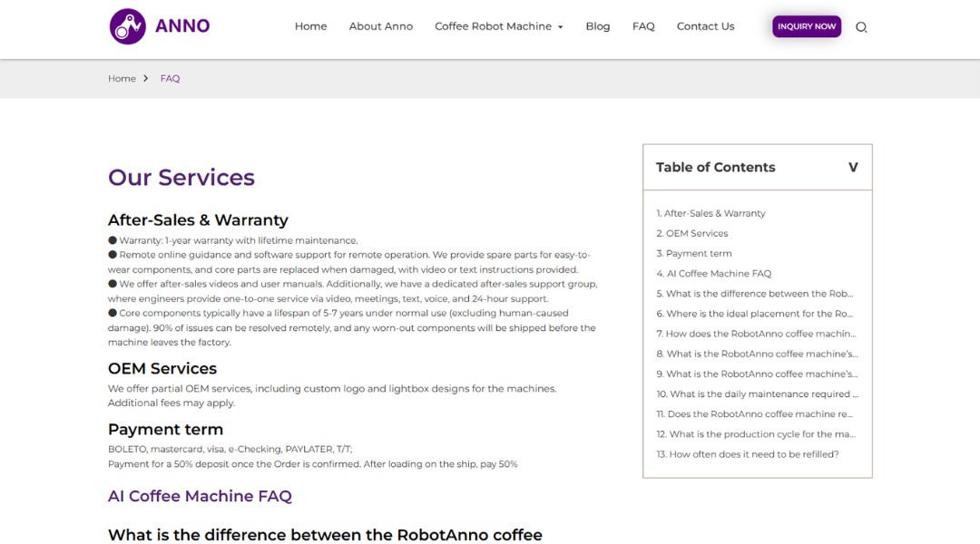
Task: Expand the Coffee Robot Machine dropdown arrow
Action: click(561, 27)
